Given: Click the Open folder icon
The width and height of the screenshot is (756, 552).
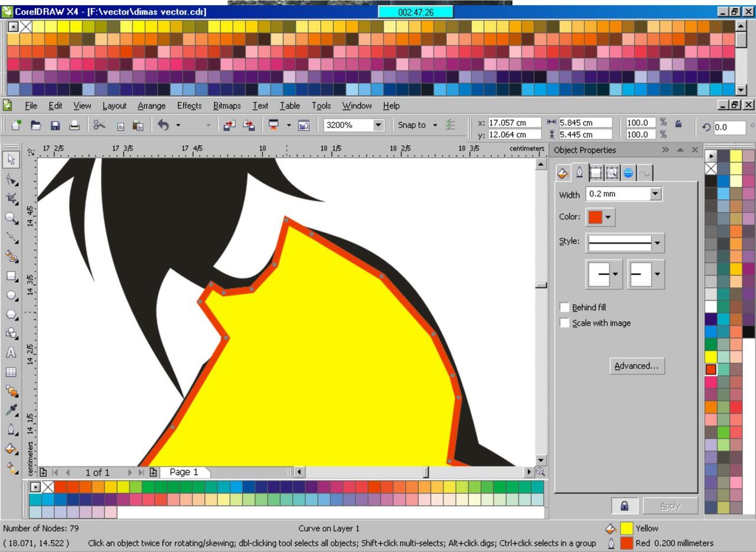Looking at the screenshot, I should click(x=35, y=125).
